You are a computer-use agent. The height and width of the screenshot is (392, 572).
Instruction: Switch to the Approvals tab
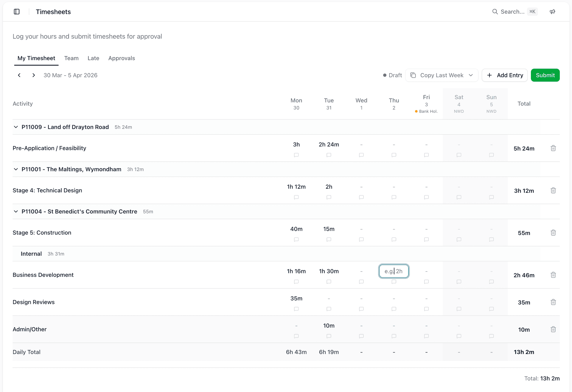click(121, 58)
